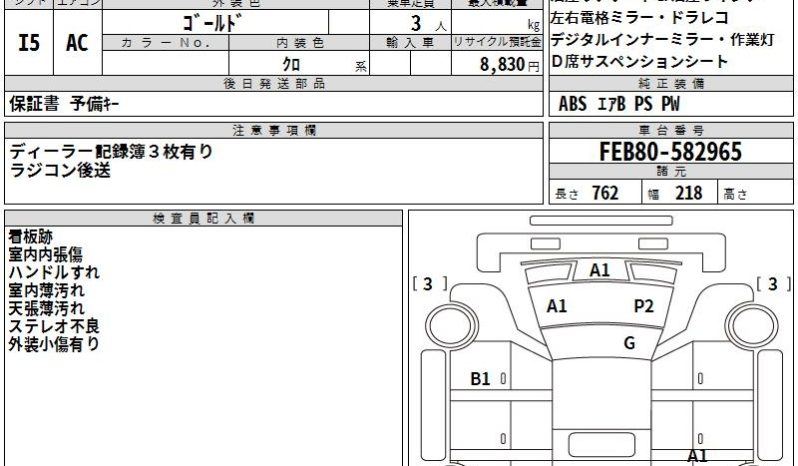Click the "輸入車" header
This screenshot has height=466, width=798.
pyautogui.click(x=410, y=43)
